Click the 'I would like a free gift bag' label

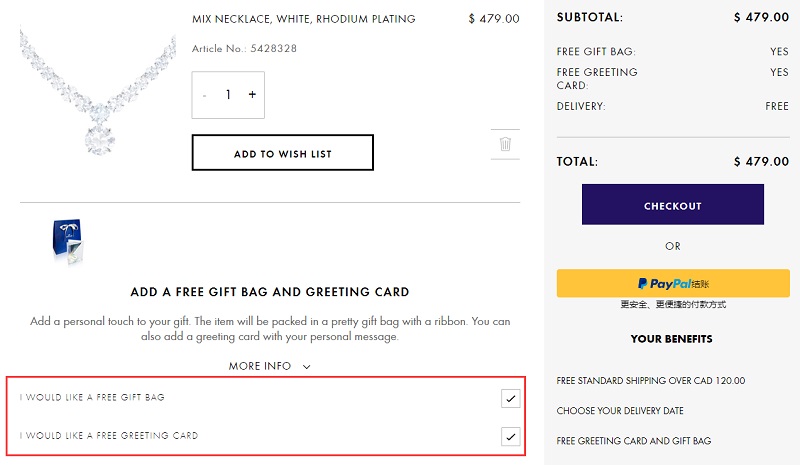pyautogui.click(x=92, y=397)
